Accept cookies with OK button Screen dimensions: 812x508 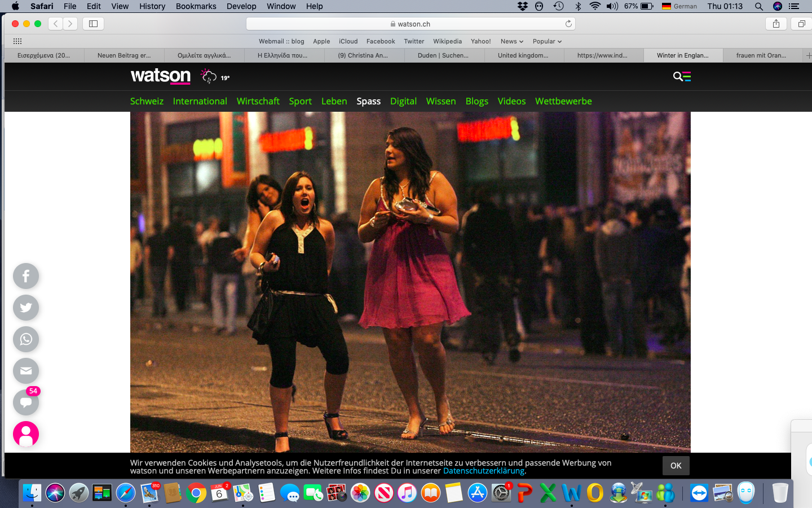pos(676,466)
